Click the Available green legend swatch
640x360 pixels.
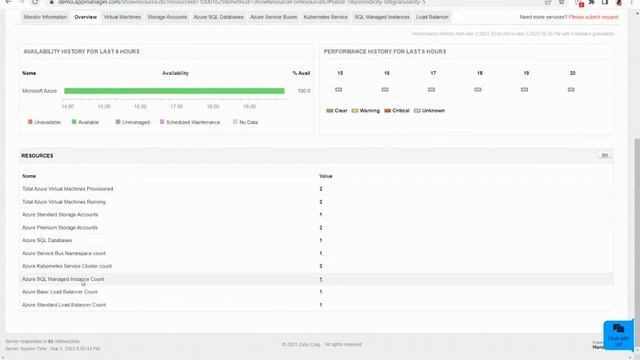pyautogui.click(x=74, y=122)
